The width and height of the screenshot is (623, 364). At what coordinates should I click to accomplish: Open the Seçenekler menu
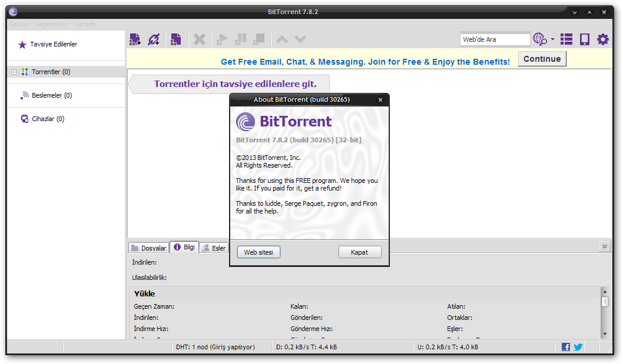coord(51,24)
